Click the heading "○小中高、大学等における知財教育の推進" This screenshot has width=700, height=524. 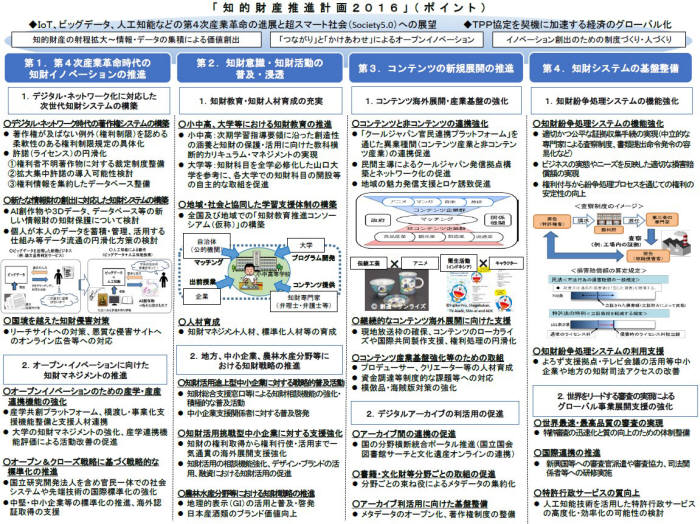255,124
